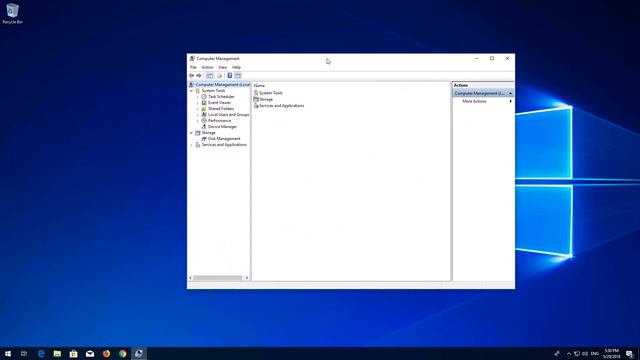
Task: Click the network tray icon
Action: point(577,354)
